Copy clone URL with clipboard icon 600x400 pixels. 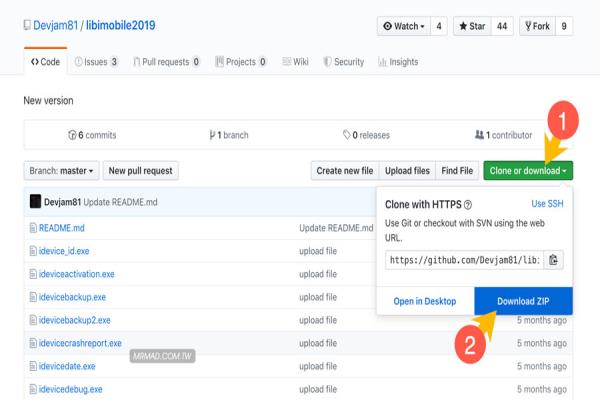pos(553,260)
